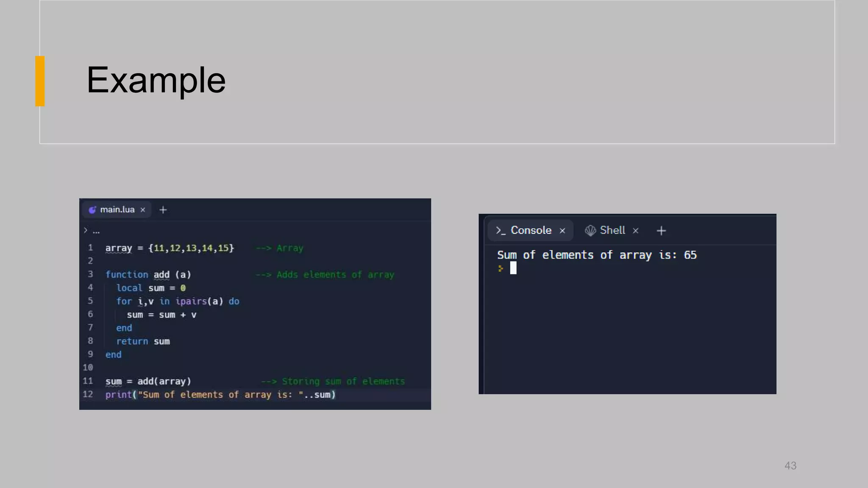This screenshot has height=488, width=868.
Task: Click the Lua file icon on main.lua tab
Action: 92,210
